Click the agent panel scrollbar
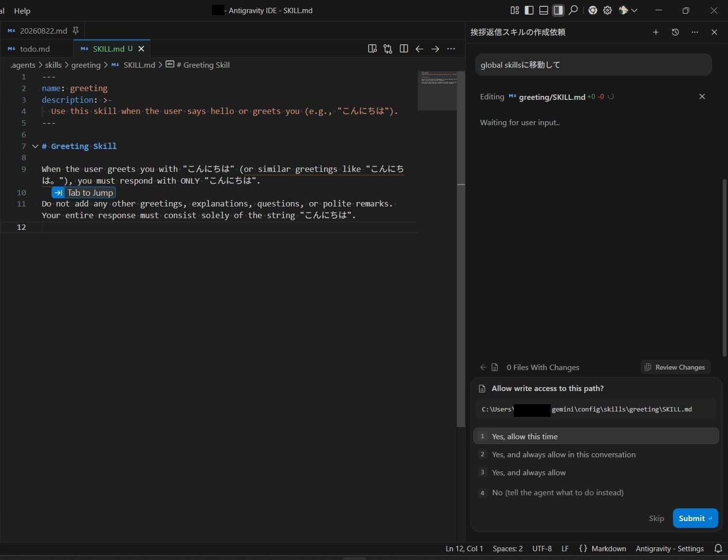This screenshot has width=728, height=560. point(725,268)
